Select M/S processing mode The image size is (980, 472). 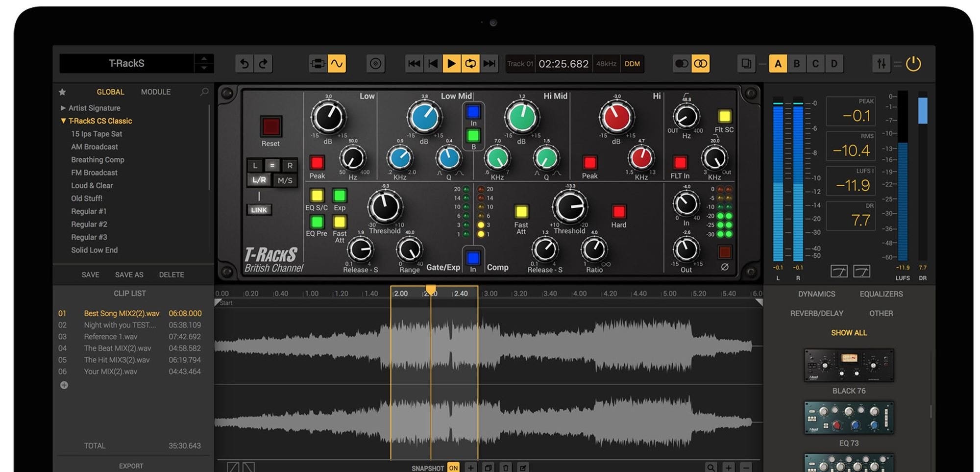(x=285, y=180)
